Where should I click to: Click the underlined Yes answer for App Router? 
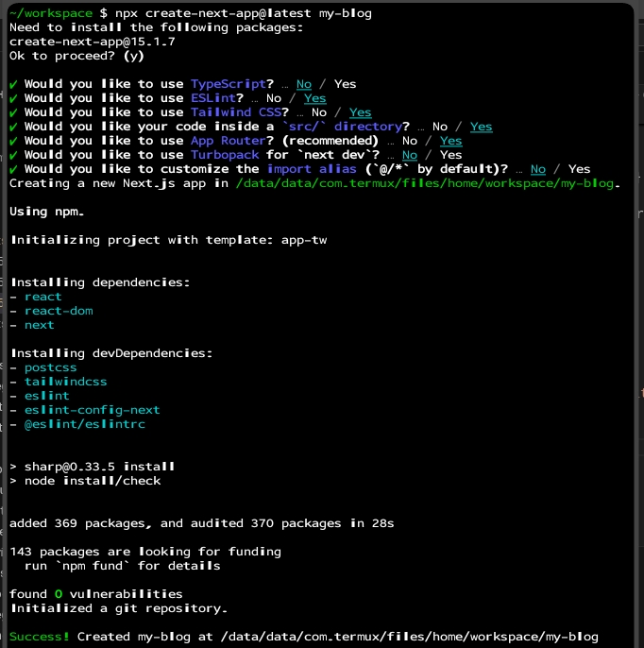(x=450, y=141)
